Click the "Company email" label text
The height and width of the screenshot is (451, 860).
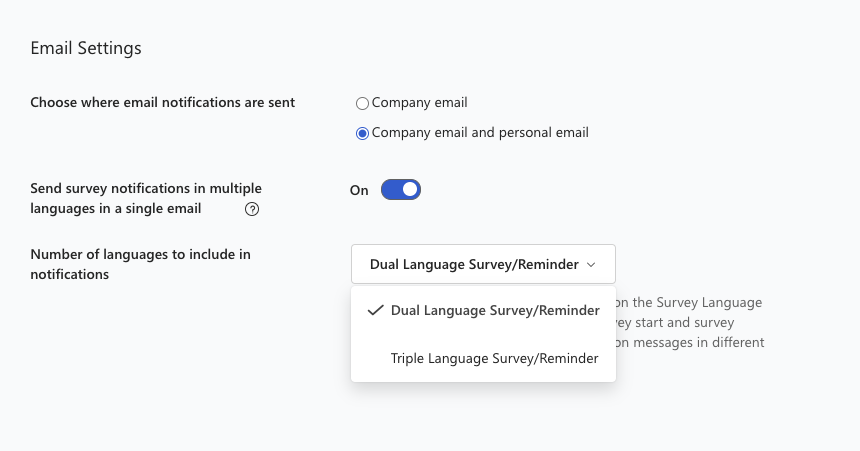coord(419,102)
